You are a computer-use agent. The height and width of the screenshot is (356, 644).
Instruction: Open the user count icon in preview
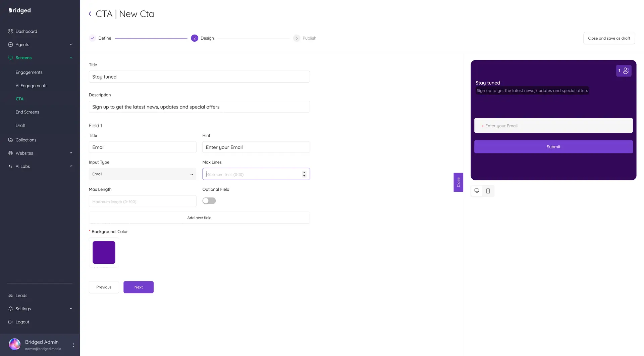(x=624, y=71)
